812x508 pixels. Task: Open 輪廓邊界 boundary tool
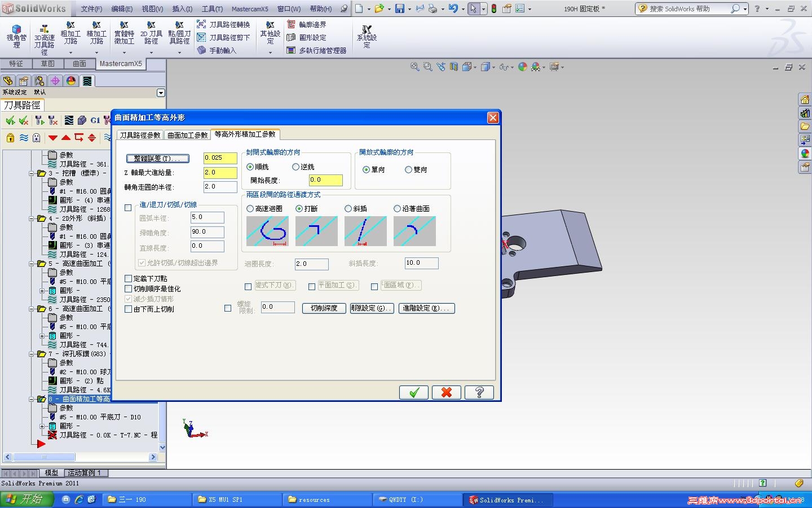(306, 24)
